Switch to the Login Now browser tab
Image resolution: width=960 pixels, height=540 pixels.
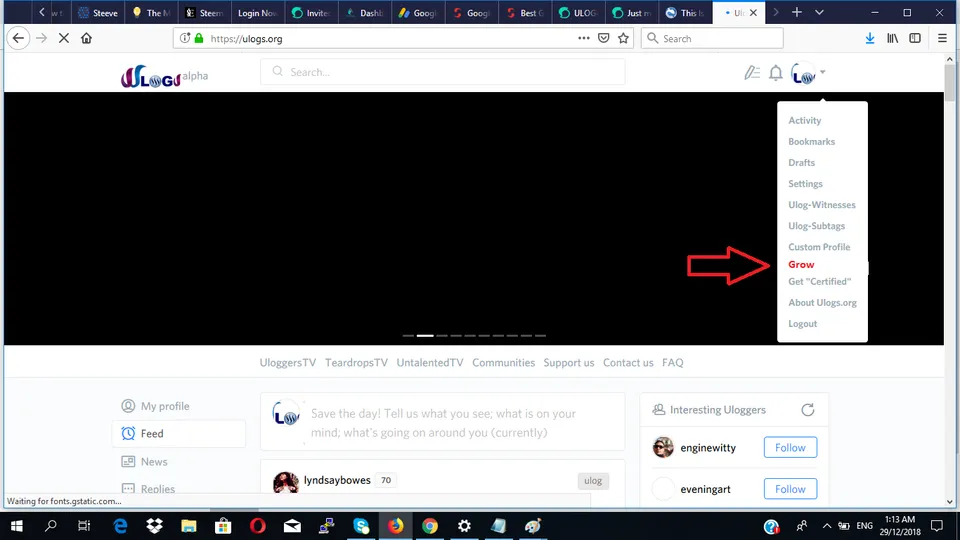point(257,12)
